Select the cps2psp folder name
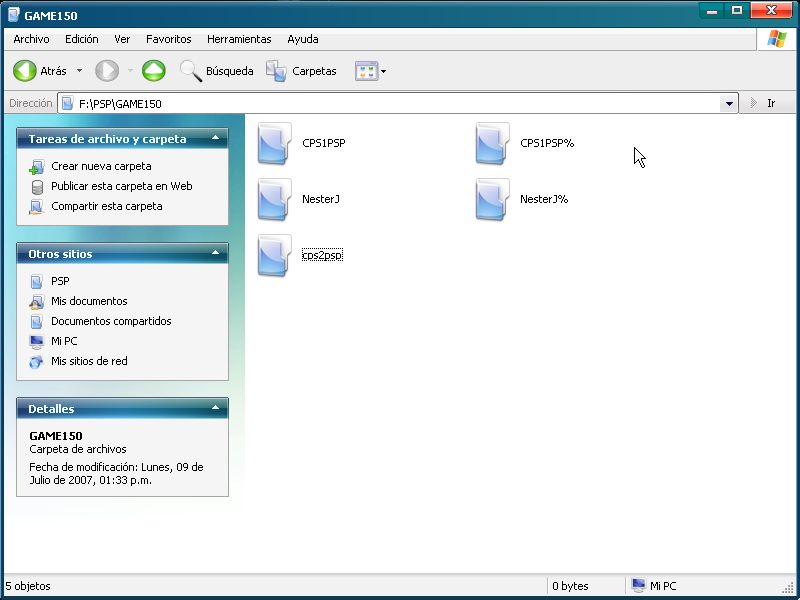Screen dimensions: 800x600 (x=322, y=255)
